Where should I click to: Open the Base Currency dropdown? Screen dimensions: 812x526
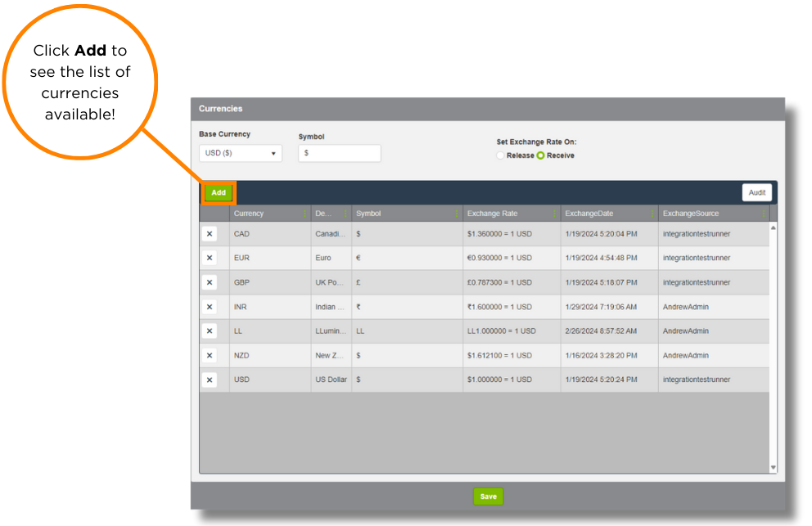click(240, 153)
